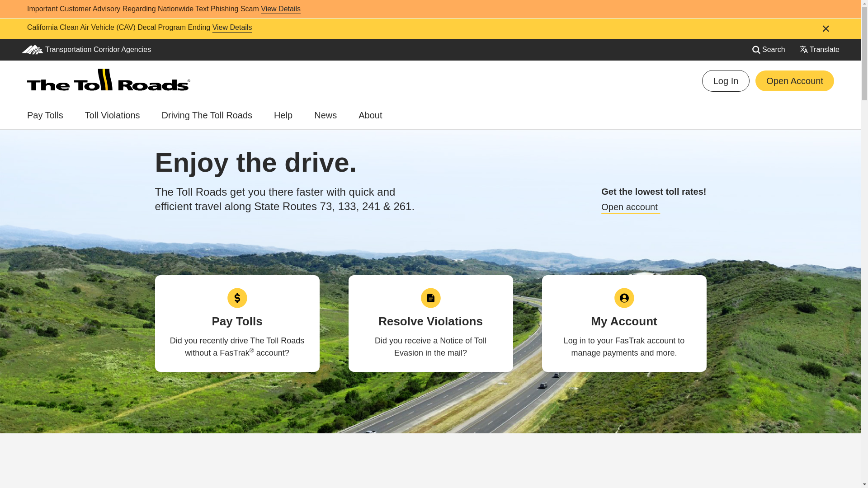The height and width of the screenshot is (488, 868).
Task: Click the Transportation Corridor Agencies mountain logo
Action: point(33,50)
